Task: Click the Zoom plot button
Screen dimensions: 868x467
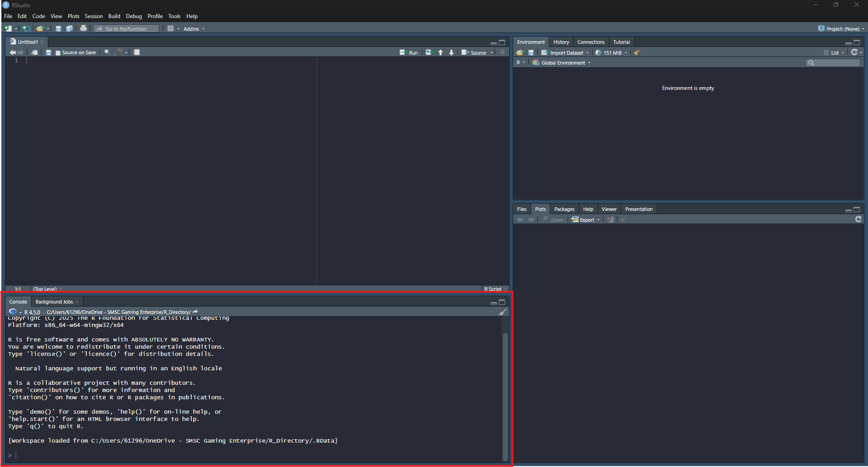Action: pyautogui.click(x=553, y=220)
